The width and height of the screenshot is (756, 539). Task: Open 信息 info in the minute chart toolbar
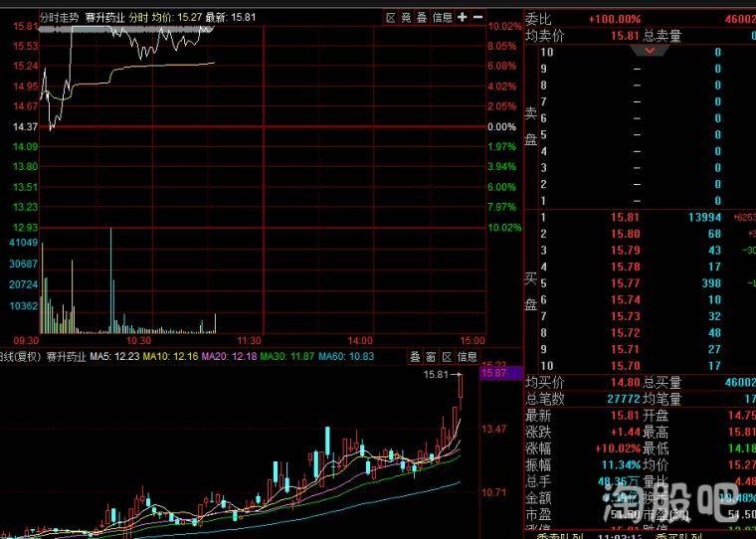(442, 18)
